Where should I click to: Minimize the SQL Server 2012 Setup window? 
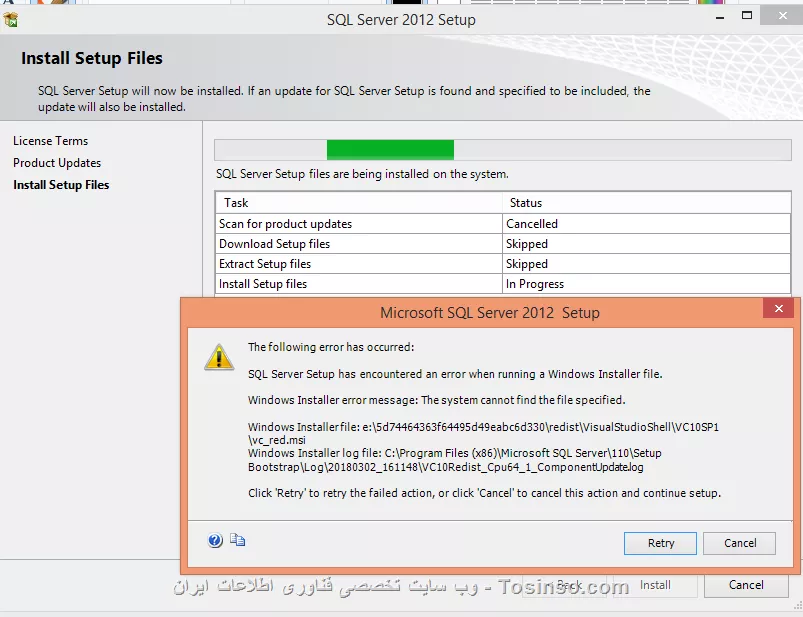[720, 17]
